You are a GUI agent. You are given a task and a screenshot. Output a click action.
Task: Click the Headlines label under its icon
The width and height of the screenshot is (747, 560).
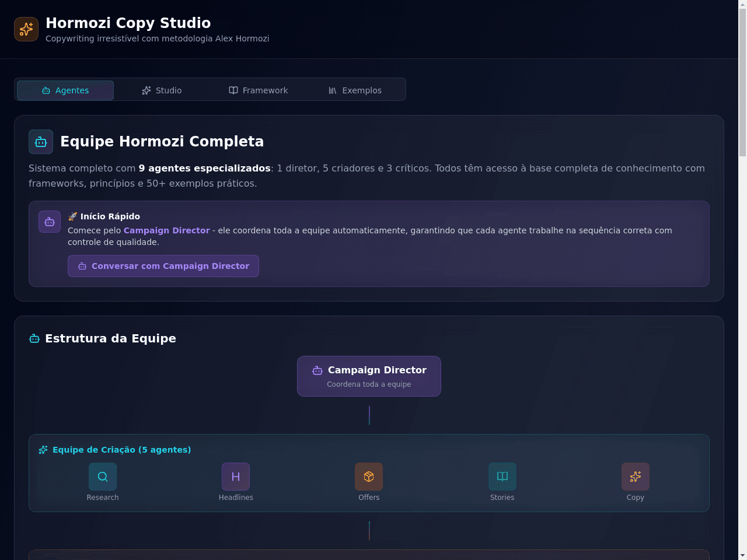236,498
